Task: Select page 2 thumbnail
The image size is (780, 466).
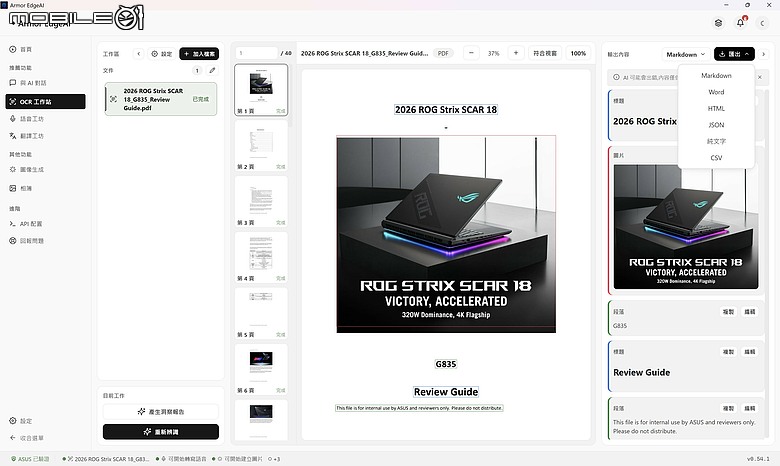Action: 261,146
